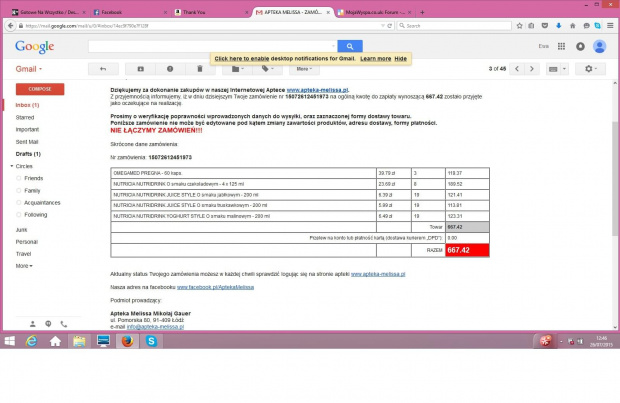620x403 pixels.
Task: Expand the input tools dropdown arrow
Action: (x=564, y=69)
